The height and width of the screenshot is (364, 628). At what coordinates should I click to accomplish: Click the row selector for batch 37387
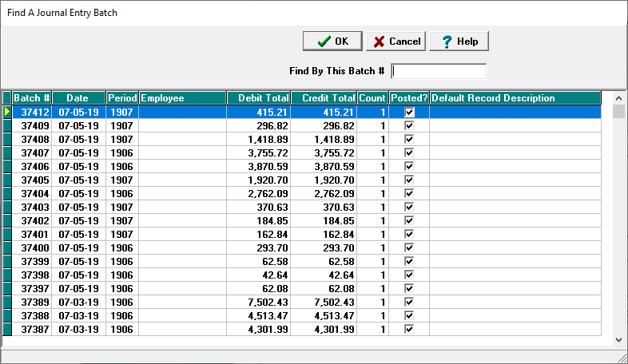7,329
